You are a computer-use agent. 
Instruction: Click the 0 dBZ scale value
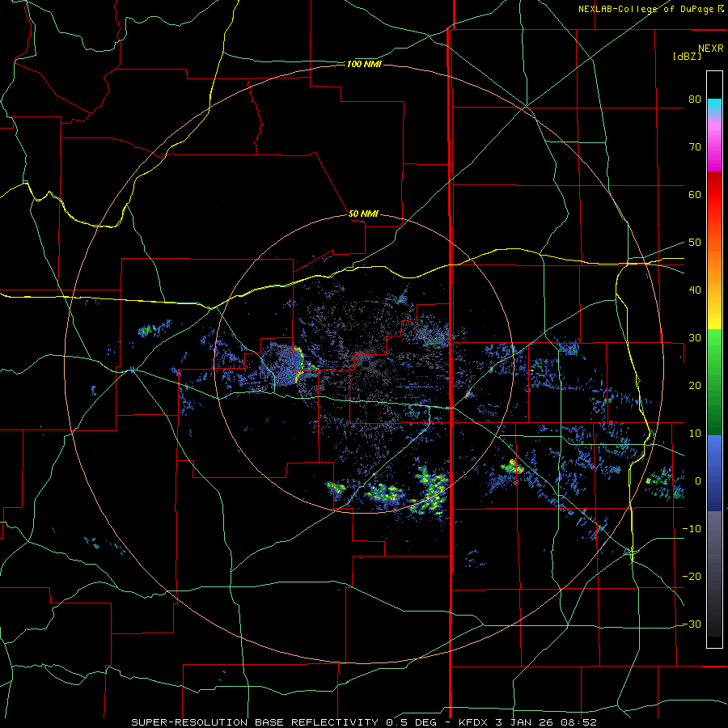(698, 481)
